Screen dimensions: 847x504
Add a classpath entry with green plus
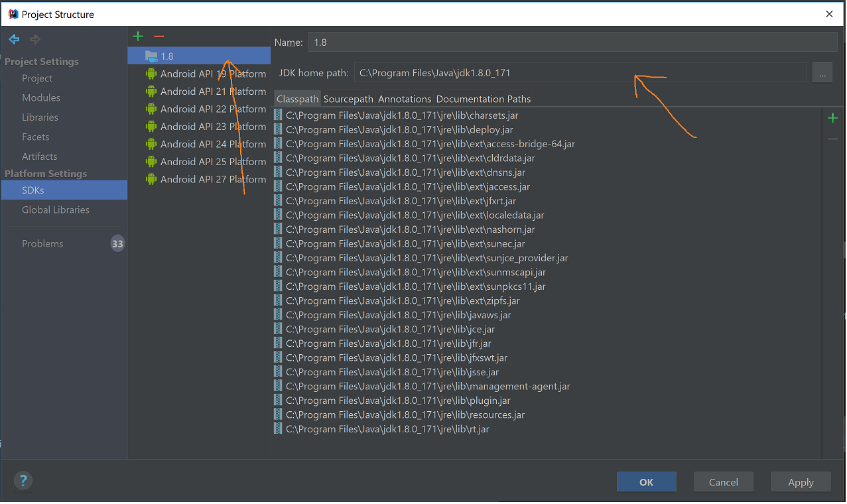[x=832, y=118]
